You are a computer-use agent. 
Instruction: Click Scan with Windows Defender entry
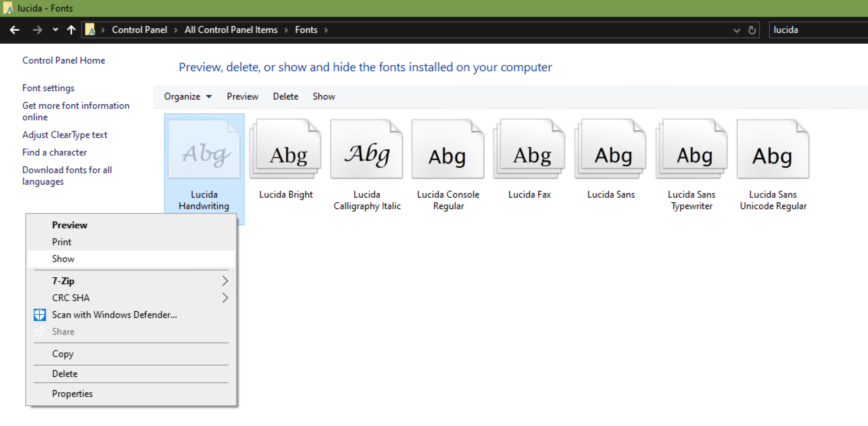114,315
